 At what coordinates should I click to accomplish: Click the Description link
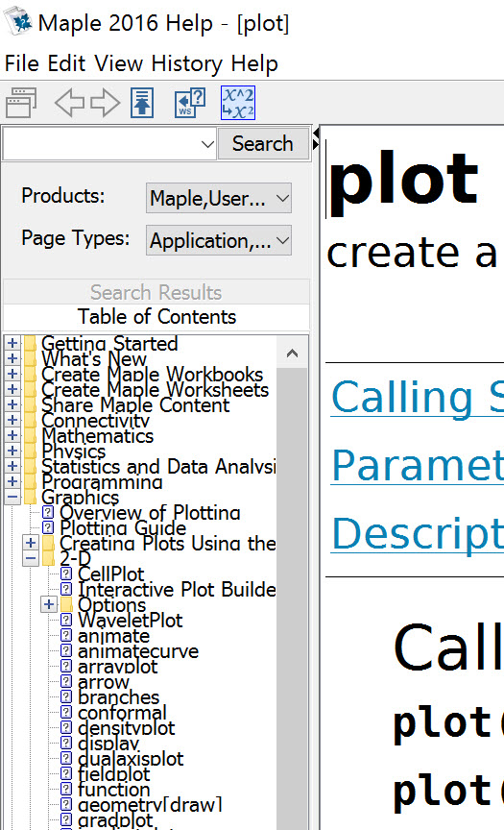pyautogui.click(x=418, y=533)
